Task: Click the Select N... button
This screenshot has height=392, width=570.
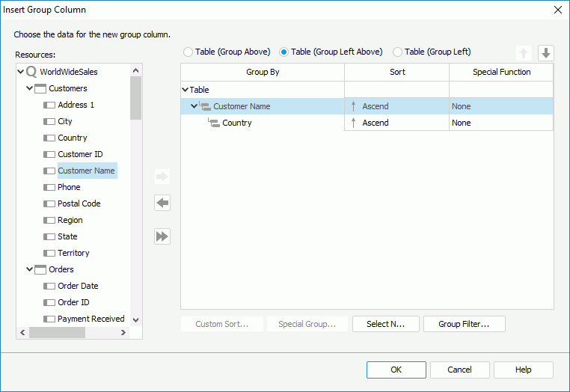Action: pos(386,324)
